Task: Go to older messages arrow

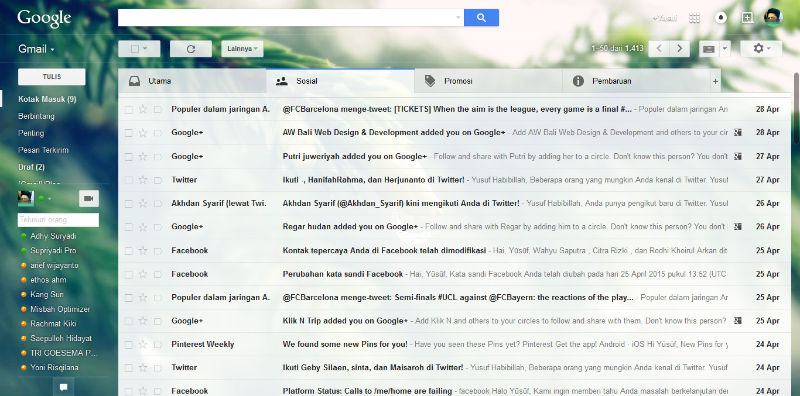Action: coord(679,48)
